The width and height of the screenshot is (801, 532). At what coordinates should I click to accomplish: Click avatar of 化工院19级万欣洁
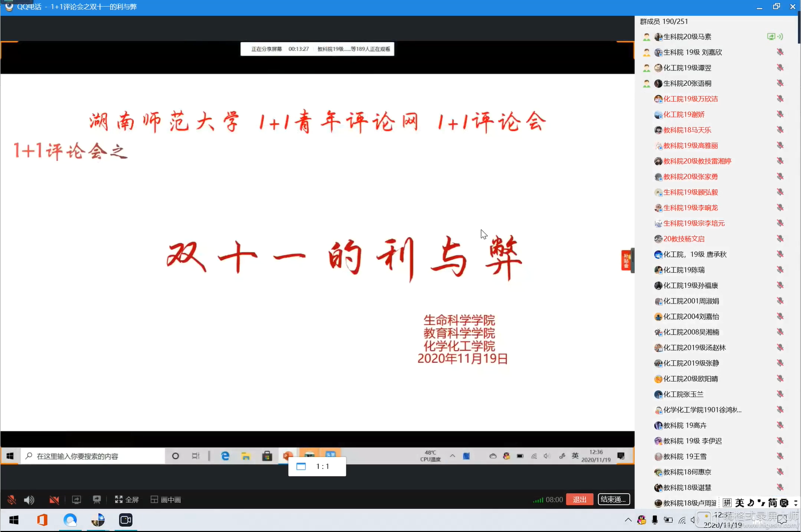tap(658, 99)
